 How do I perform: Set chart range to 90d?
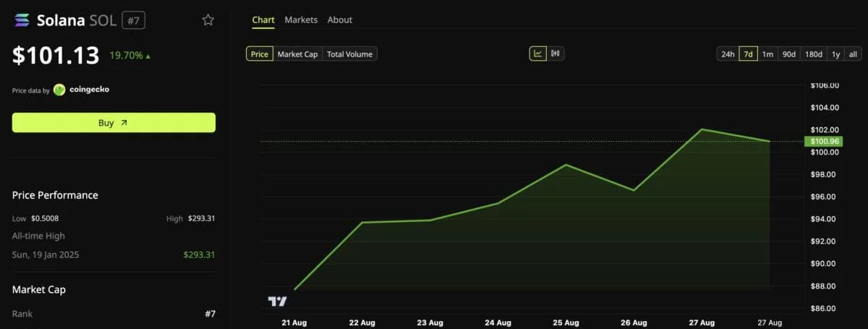789,54
